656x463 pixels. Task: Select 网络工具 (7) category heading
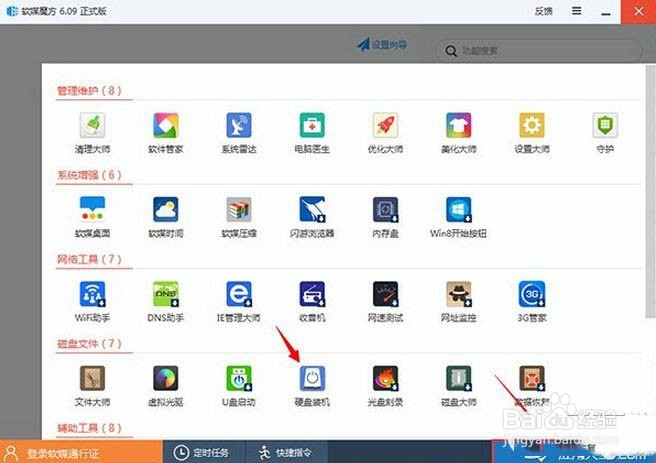pyautogui.click(x=89, y=259)
